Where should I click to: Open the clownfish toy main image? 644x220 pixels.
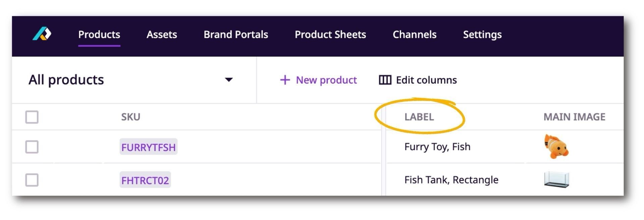[556, 147]
